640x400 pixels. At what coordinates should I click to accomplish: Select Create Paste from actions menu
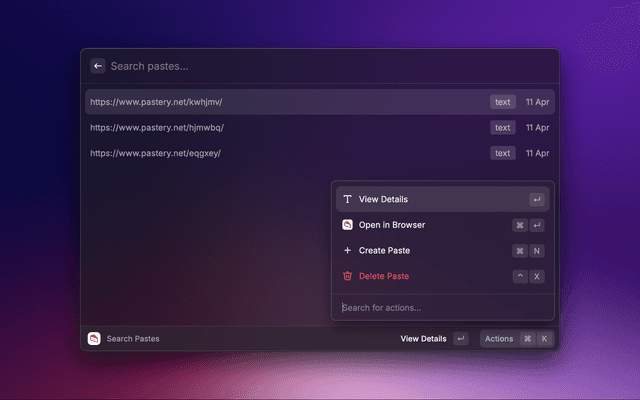point(384,250)
